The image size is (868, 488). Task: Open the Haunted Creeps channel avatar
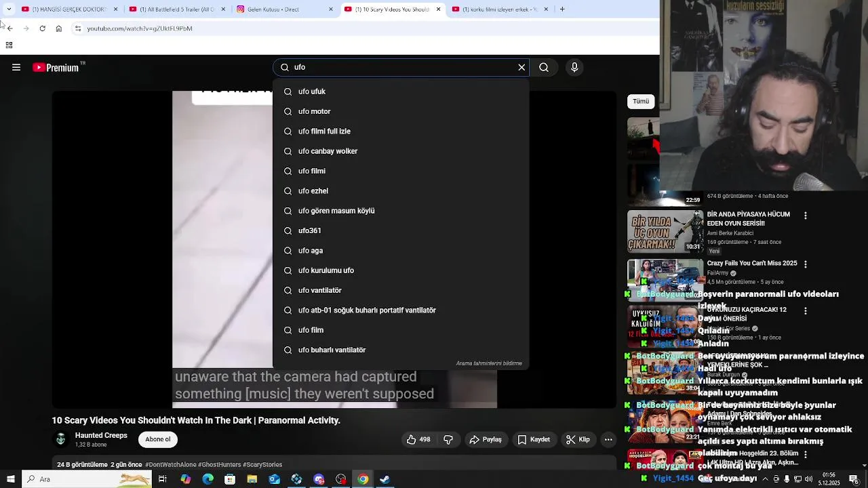(x=61, y=439)
